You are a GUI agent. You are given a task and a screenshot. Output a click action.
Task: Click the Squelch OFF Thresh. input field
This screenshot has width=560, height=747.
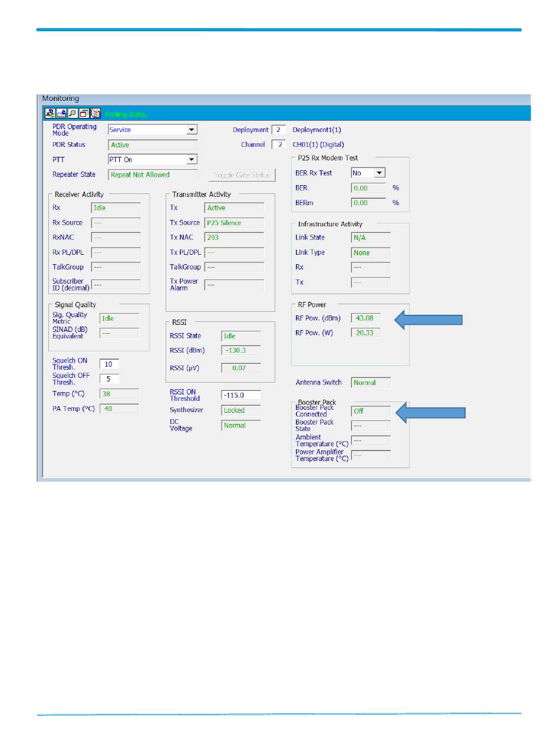(x=109, y=379)
